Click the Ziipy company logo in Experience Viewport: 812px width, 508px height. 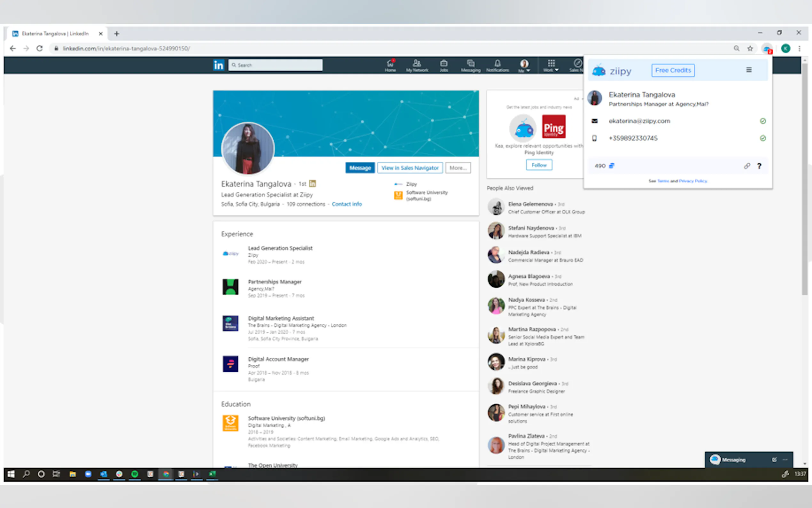[230, 254]
